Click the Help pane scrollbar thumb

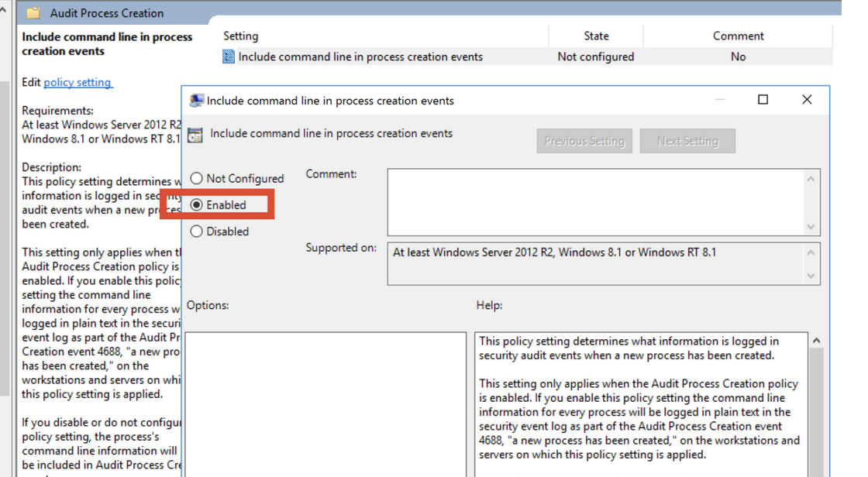click(817, 412)
